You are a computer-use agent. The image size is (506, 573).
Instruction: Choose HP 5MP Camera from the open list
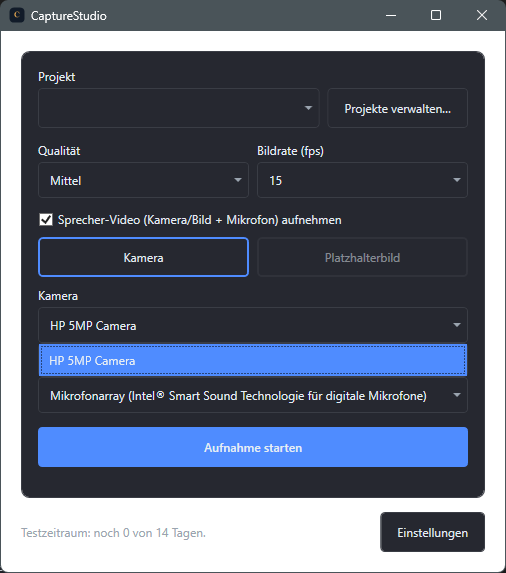click(253, 360)
